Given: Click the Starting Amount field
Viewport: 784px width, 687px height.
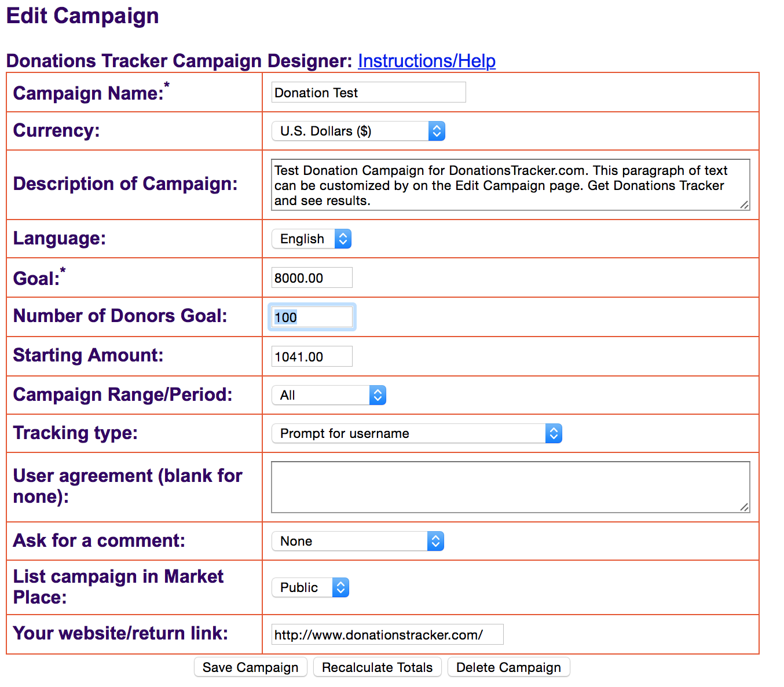Looking at the screenshot, I should (x=312, y=357).
